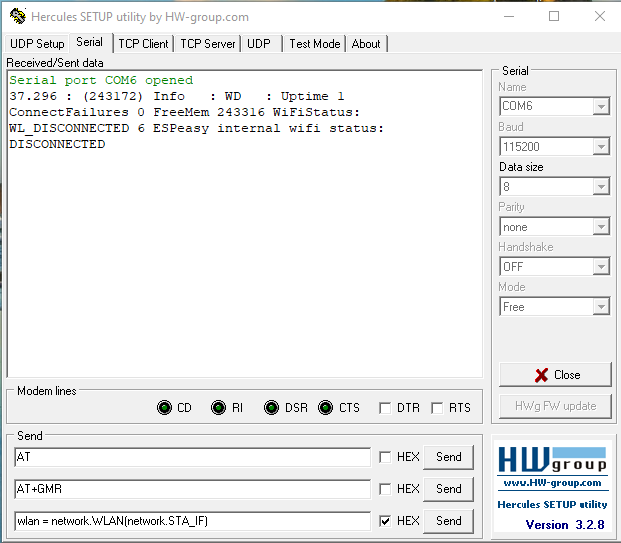Close the serial port with Close button
The image size is (621, 543).
[555, 375]
